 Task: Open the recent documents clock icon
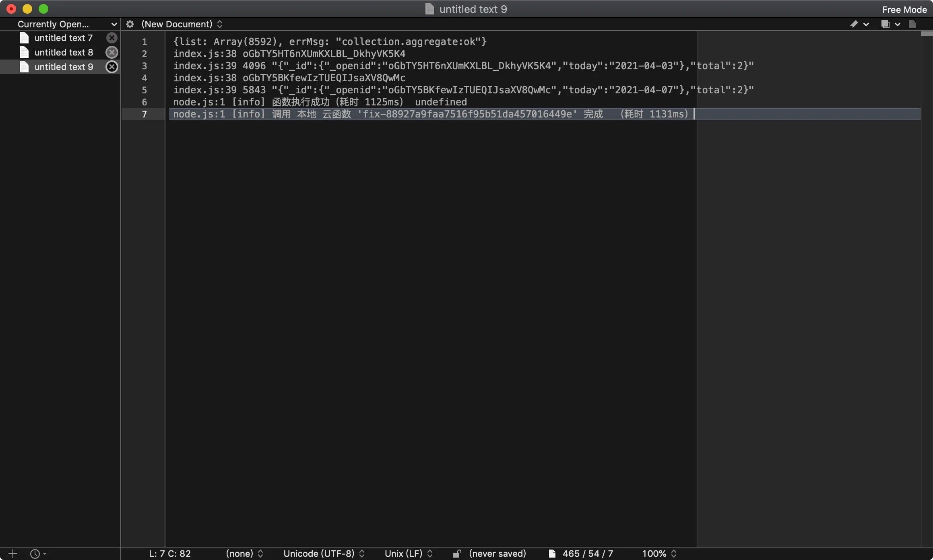pyautogui.click(x=35, y=554)
